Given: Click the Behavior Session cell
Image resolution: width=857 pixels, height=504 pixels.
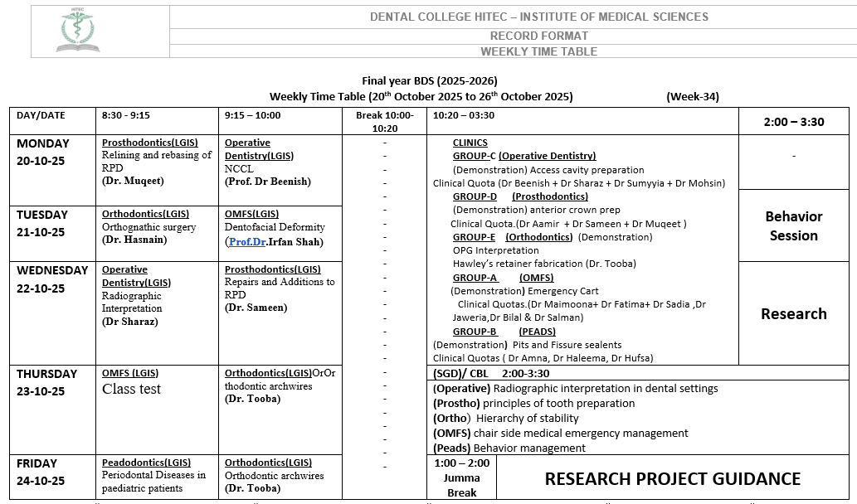Looking at the screenshot, I should (793, 225).
